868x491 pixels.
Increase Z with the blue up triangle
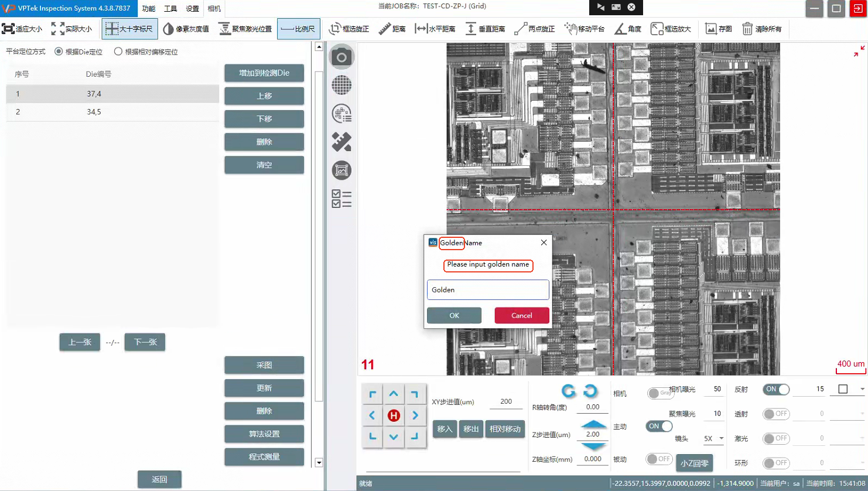(x=593, y=424)
